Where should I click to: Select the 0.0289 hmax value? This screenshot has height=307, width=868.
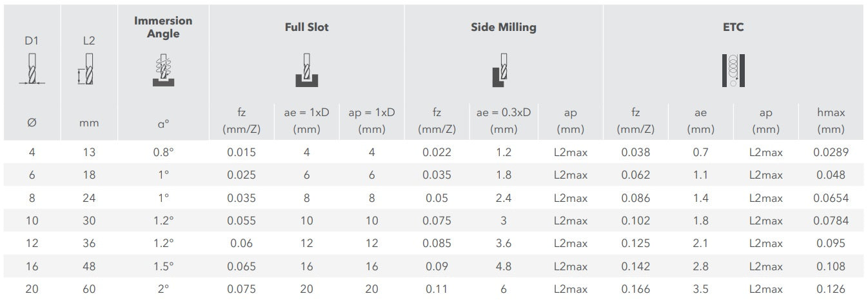pos(831,153)
